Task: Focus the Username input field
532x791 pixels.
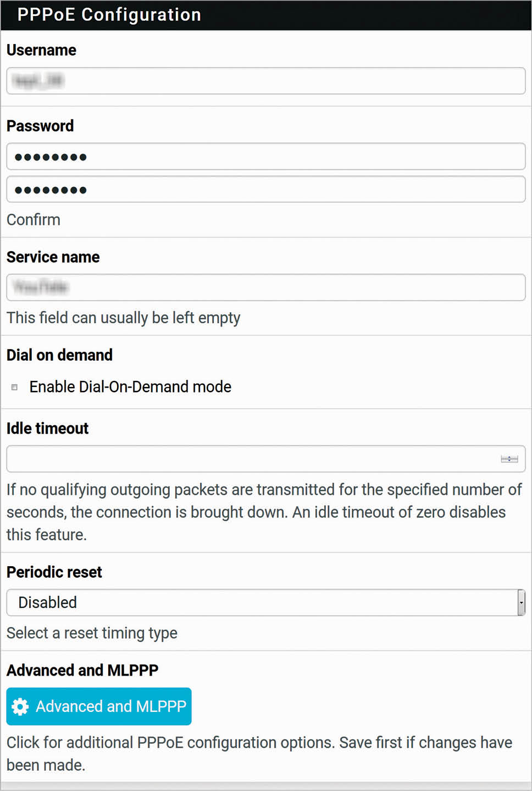Action: tap(266, 81)
